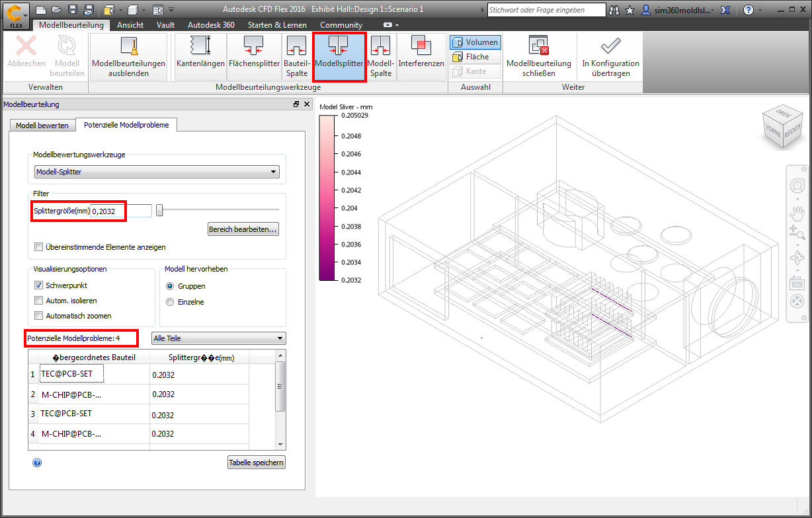Select the Kantenlängen tool
The width and height of the screenshot is (812, 518).
pyautogui.click(x=200, y=57)
